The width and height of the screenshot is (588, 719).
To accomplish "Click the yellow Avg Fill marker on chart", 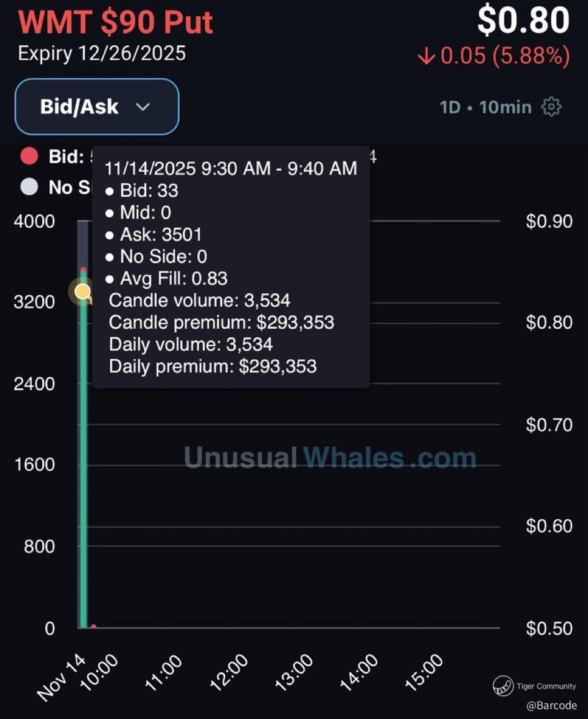I will tap(83, 291).
